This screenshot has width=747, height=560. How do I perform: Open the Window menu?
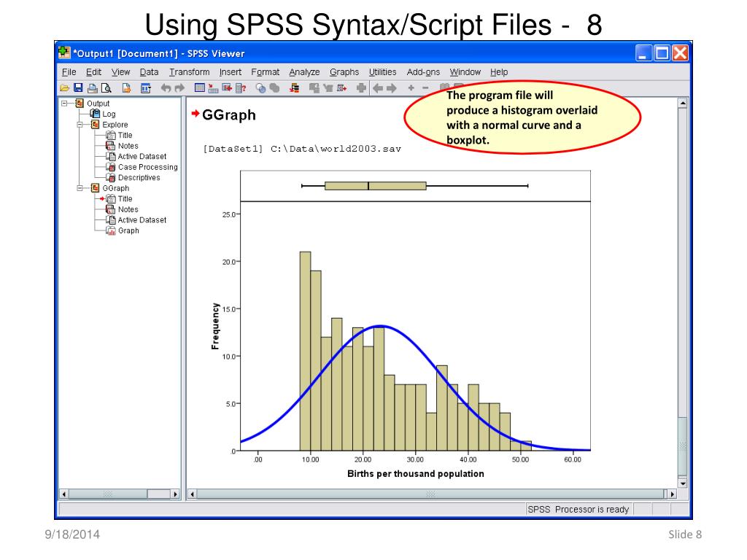(465, 72)
